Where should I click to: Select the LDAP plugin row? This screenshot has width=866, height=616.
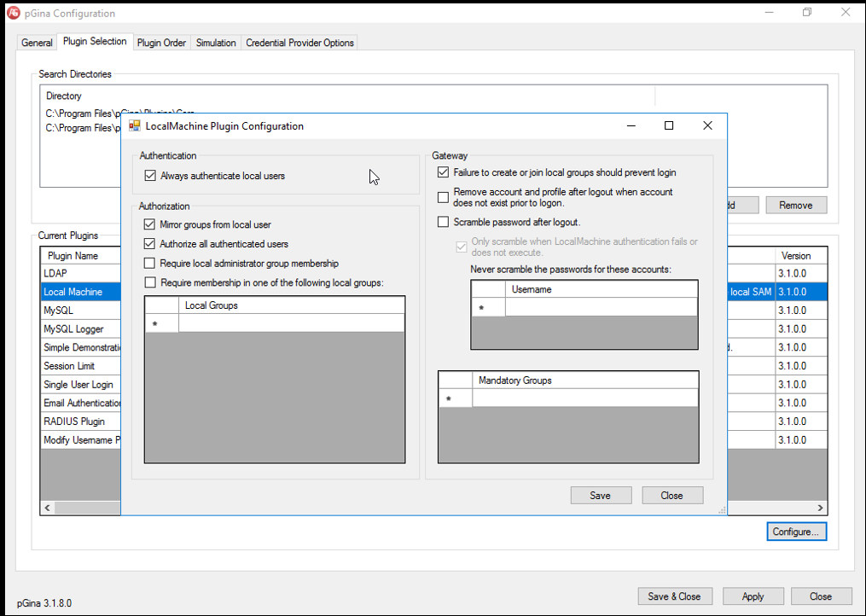click(x=81, y=273)
